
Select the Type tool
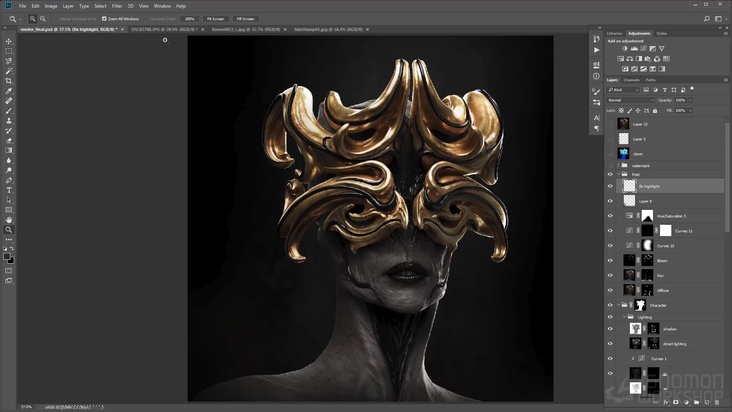click(x=9, y=190)
